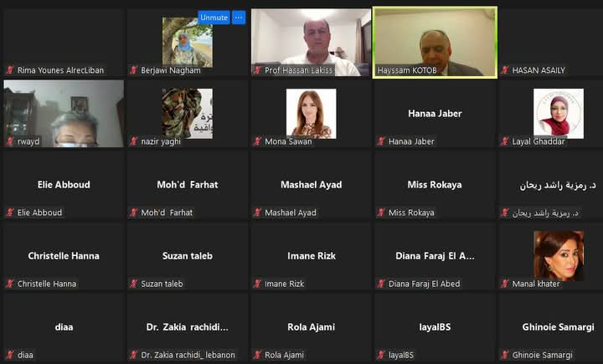Click Layal Ghaddar profile picture
Viewport: 603px width, 364px height.
tap(559, 114)
